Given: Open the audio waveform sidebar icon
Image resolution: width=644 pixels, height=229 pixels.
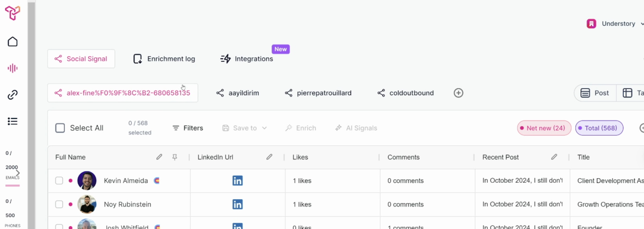Looking at the screenshot, I should (12, 68).
